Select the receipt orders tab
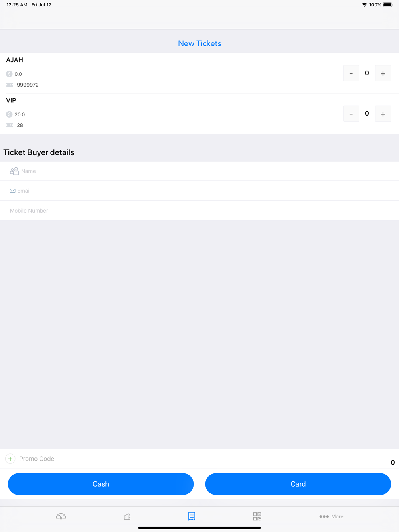Image resolution: width=399 pixels, height=532 pixels. tap(192, 516)
